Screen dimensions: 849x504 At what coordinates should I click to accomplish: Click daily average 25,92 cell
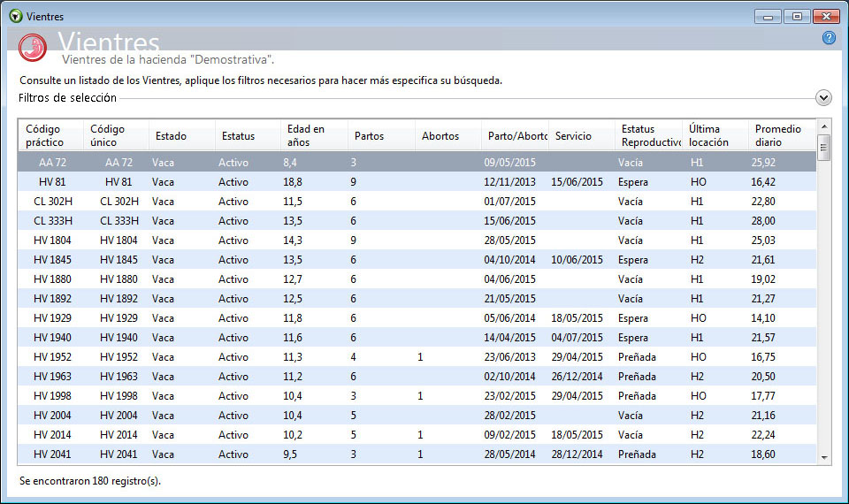763,163
